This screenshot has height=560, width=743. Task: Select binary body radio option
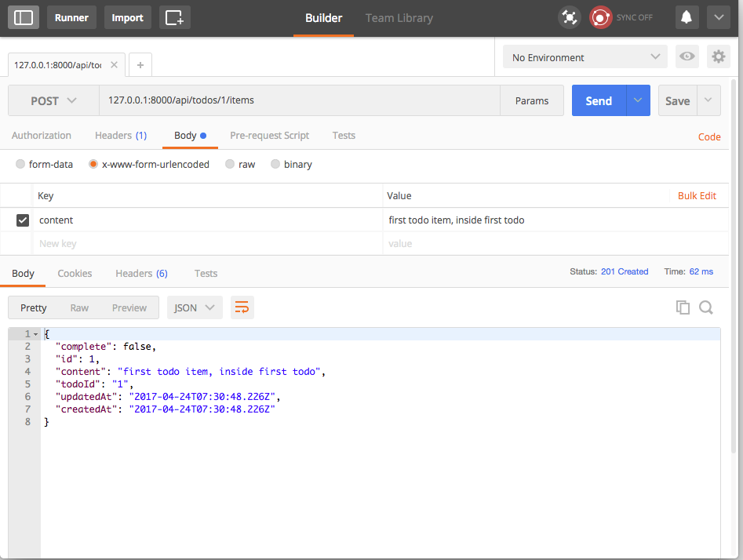(275, 164)
